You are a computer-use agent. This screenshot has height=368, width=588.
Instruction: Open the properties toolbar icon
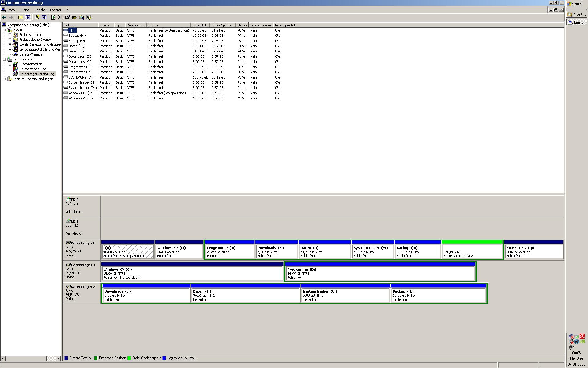[67, 17]
